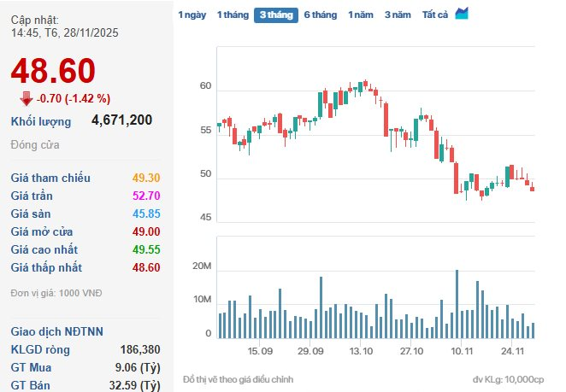The width and height of the screenshot is (566, 392).
Task: Click the red down arrow price-change icon
Action: coord(26,97)
